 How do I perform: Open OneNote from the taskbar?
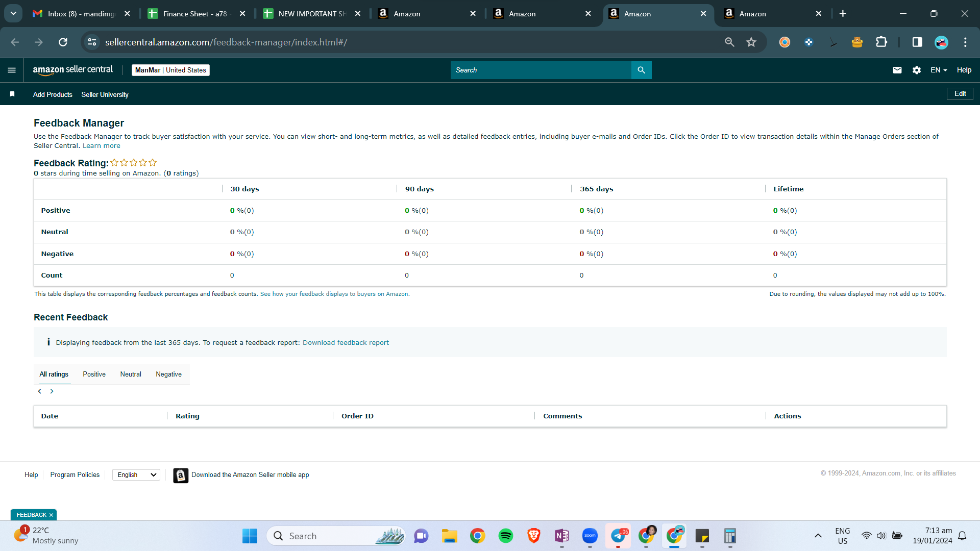point(562,536)
